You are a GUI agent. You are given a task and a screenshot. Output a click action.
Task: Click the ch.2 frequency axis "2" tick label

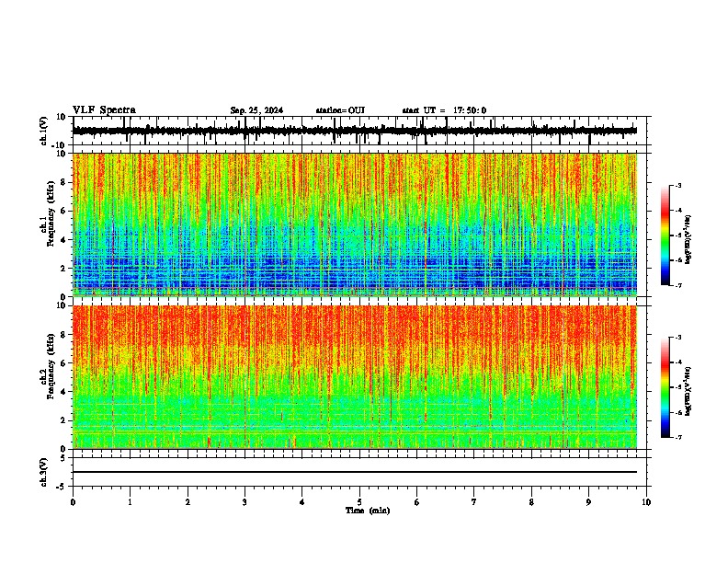click(64, 420)
